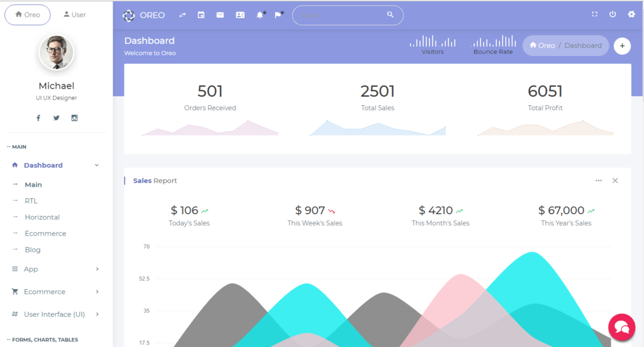This screenshot has width=644, height=347.
Task: Click the Orders Received pink area chart
Action: pos(210,128)
